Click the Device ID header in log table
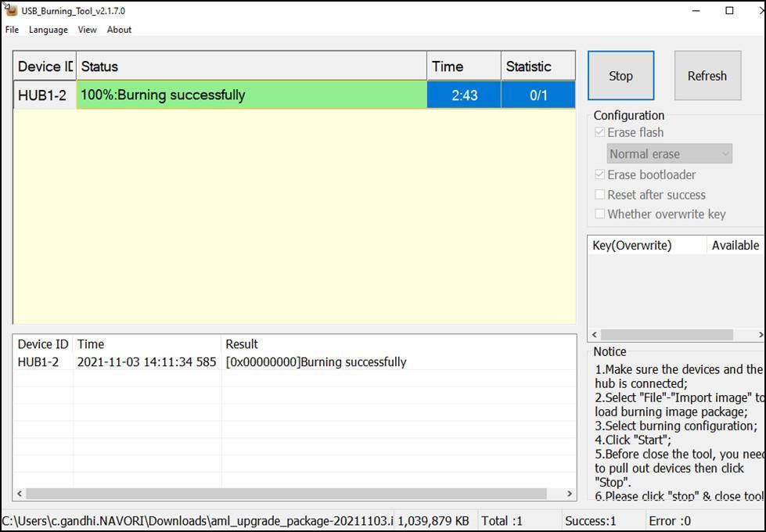The height and width of the screenshot is (532, 766). coord(43,344)
